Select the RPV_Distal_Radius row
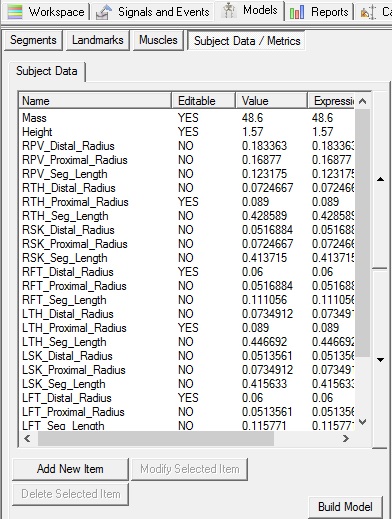 click(187, 146)
